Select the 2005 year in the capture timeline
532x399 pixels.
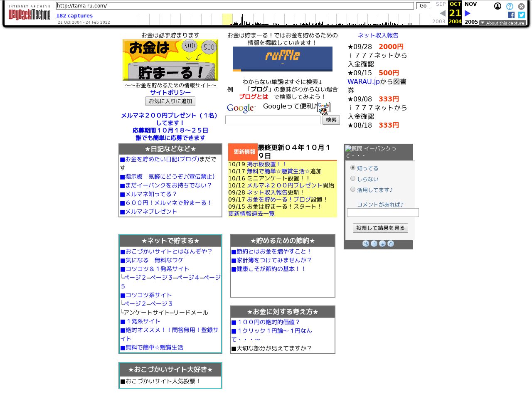pyautogui.click(x=471, y=22)
